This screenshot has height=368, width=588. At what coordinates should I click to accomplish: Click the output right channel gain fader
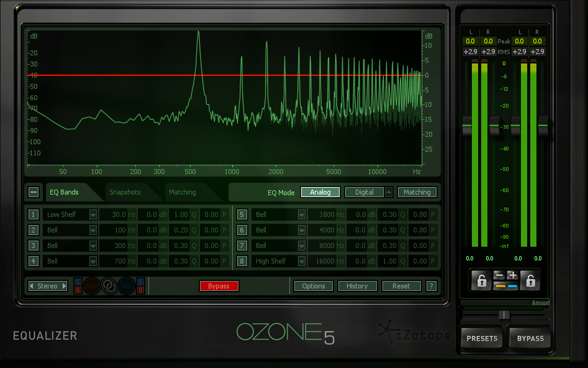point(543,126)
